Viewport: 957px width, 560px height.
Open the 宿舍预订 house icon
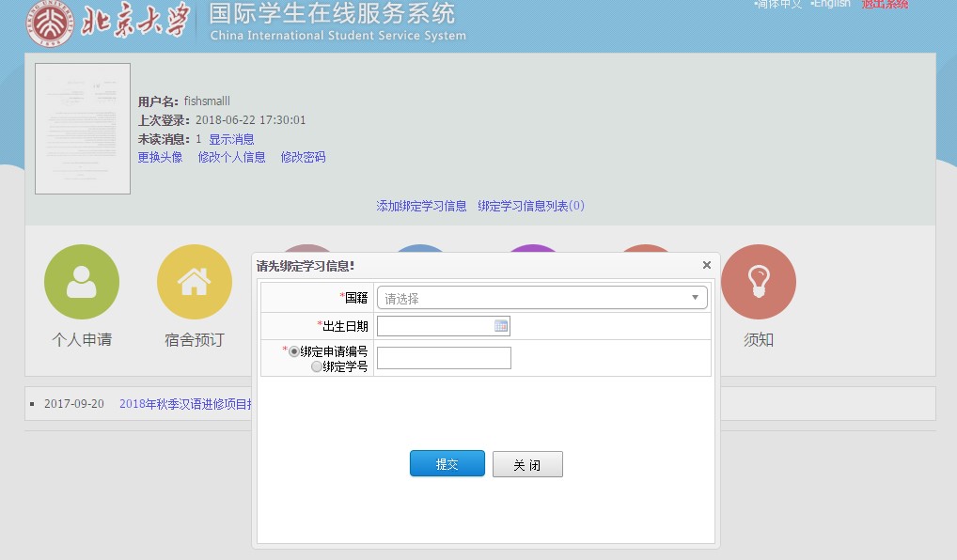[195, 282]
